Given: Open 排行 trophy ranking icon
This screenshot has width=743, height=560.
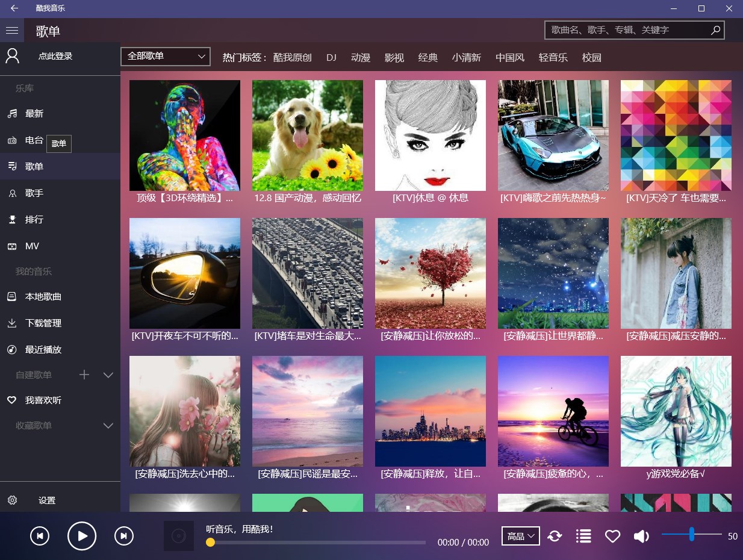Looking at the screenshot, I should (x=12, y=220).
